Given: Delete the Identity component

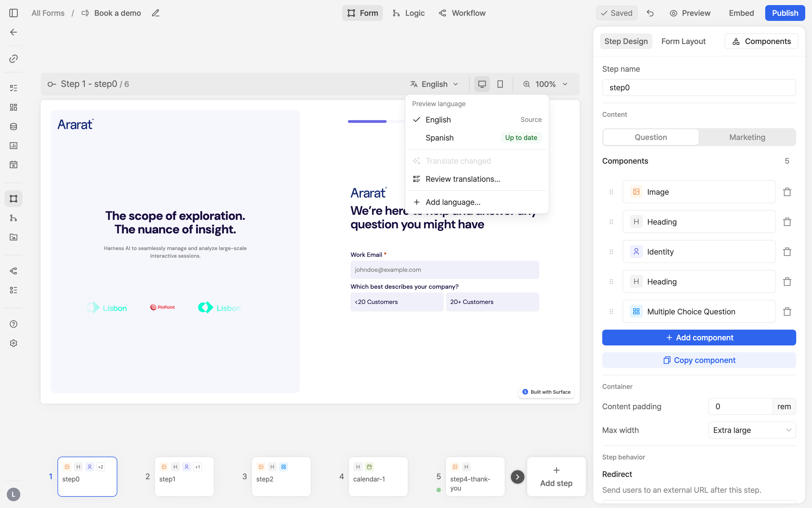Looking at the screenshot, I should pyautogui.click(x=787, y=252).
